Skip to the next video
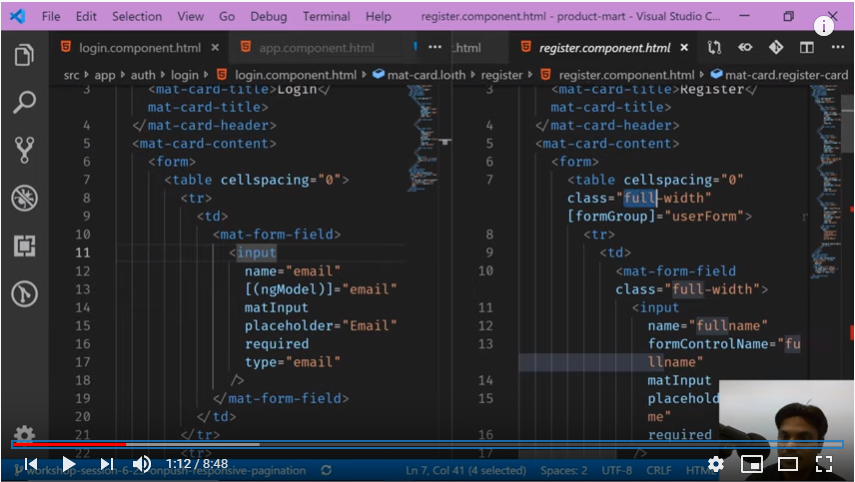The width and height of the screenshot is (855, 482). pos(106,464)
